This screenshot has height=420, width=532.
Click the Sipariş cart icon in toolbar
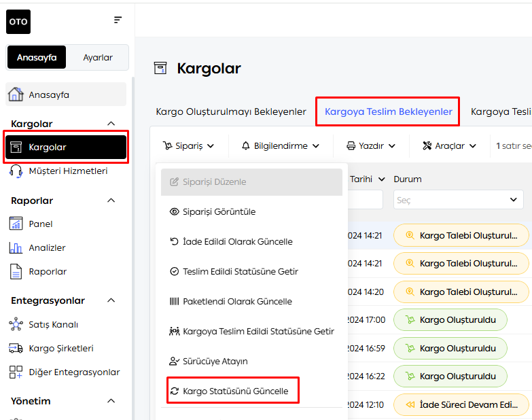pos(168,146)
